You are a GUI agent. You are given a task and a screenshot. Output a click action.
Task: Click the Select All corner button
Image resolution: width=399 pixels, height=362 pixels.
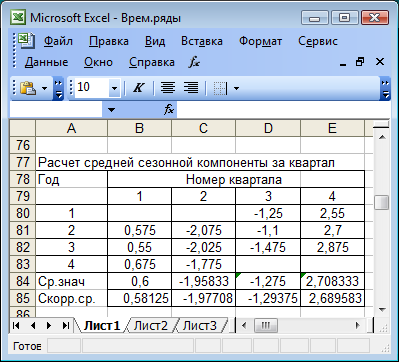tap(23, 128)
